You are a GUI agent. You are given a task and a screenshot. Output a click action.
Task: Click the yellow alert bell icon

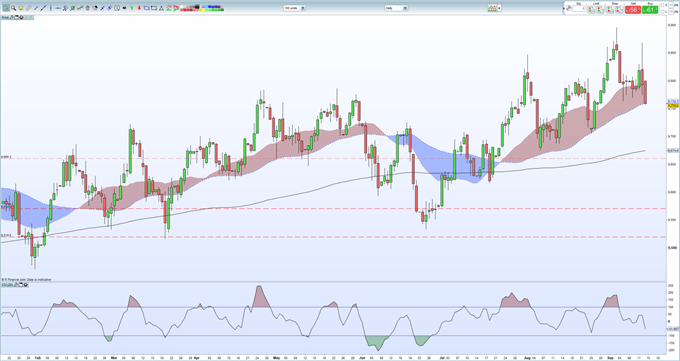tap(21, 8)
